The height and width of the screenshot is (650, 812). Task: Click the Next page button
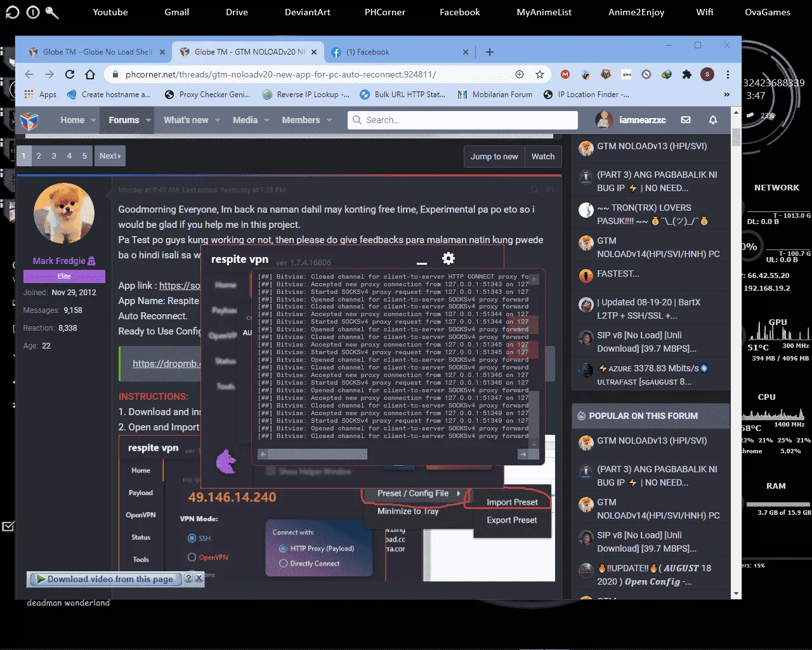point(110,156)
